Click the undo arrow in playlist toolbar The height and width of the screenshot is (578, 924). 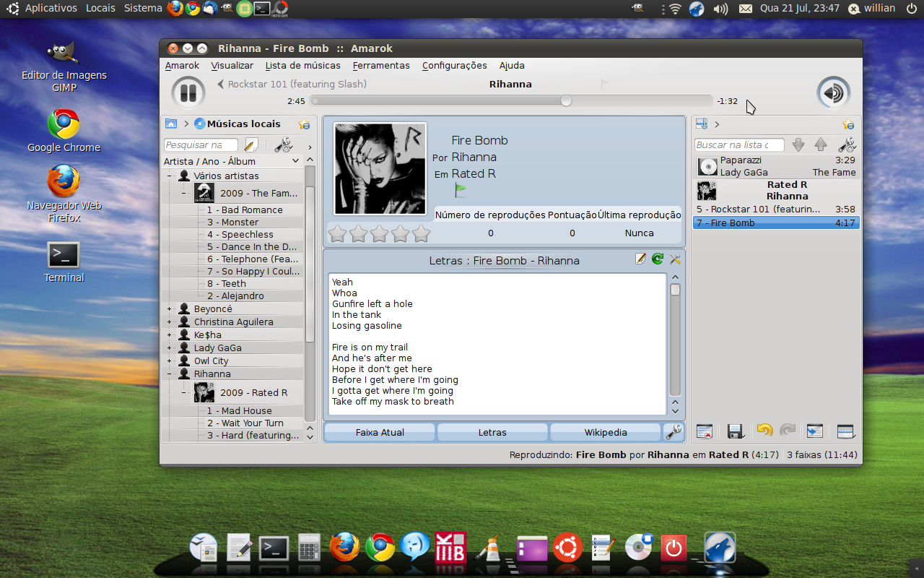tap(764, 431)
